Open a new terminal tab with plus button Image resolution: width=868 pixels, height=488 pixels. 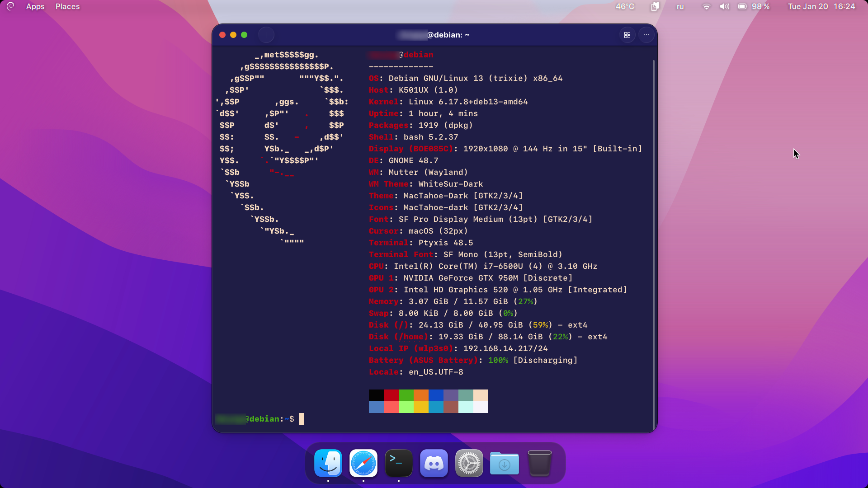tap(266, 35)
